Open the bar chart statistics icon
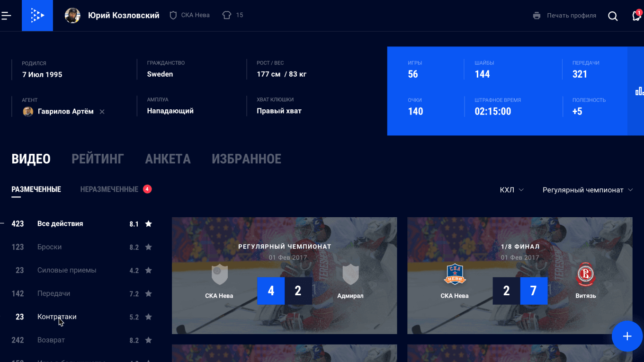This screenshot has width=644, height=362. click(639, 91)
